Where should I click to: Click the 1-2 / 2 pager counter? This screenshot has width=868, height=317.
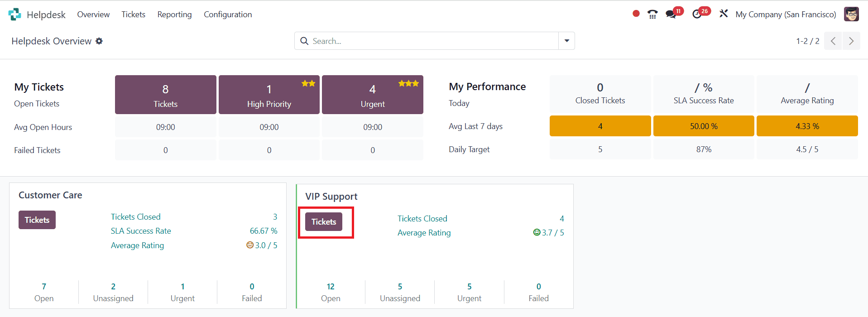(x=808, y=41)
